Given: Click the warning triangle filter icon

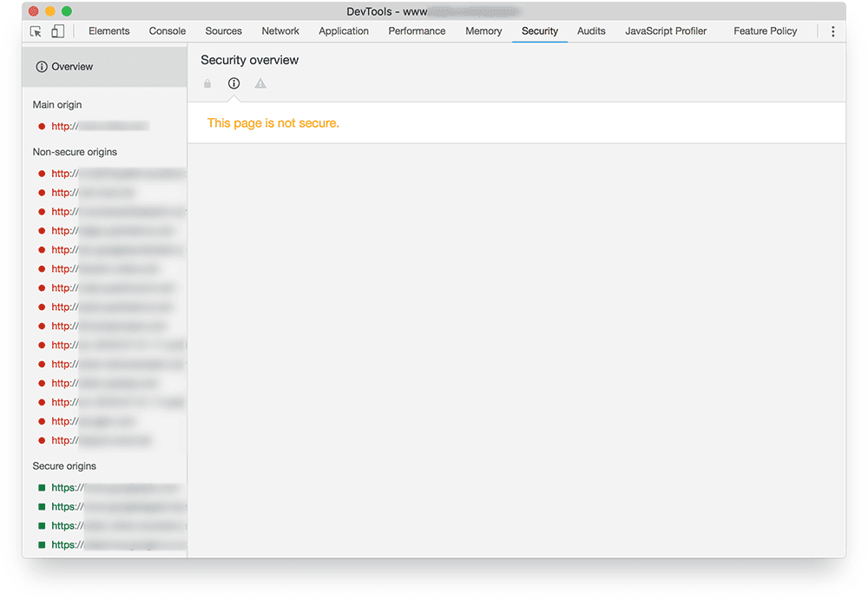Looking at the screenshot, I should pyautogui.click(x=260, y=83).
